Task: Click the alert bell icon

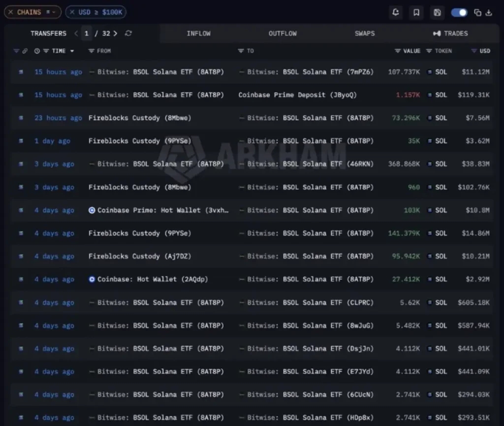Action: click(396, 12)
